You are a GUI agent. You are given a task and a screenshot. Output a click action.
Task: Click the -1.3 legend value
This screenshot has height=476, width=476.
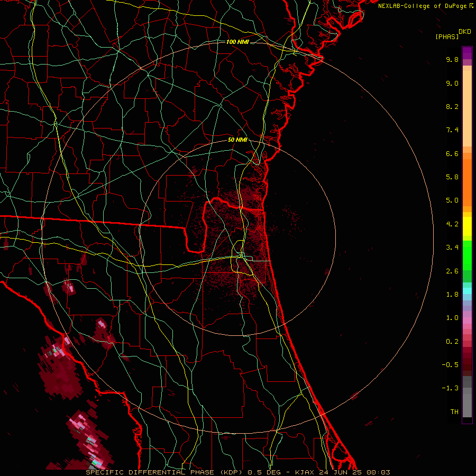pyautogui.click(x=450, y=388)
